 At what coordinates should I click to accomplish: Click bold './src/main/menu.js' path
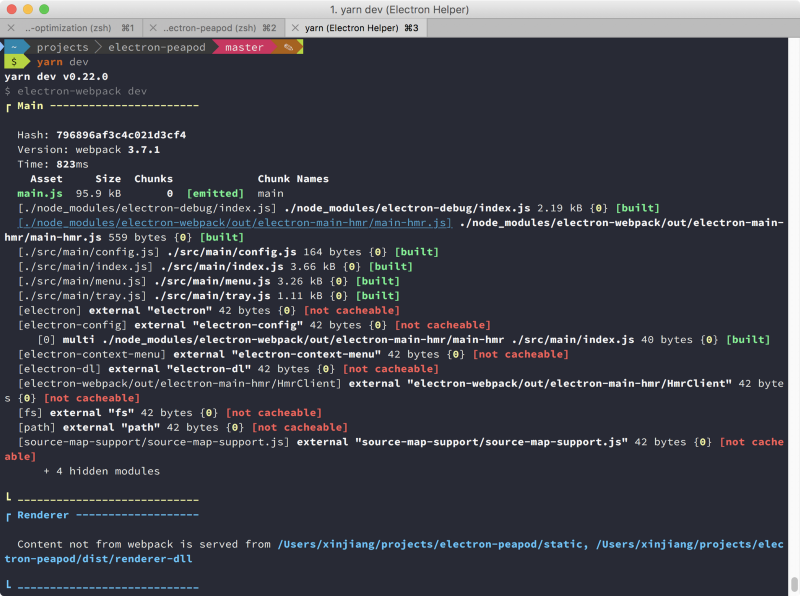click(212, 281)
